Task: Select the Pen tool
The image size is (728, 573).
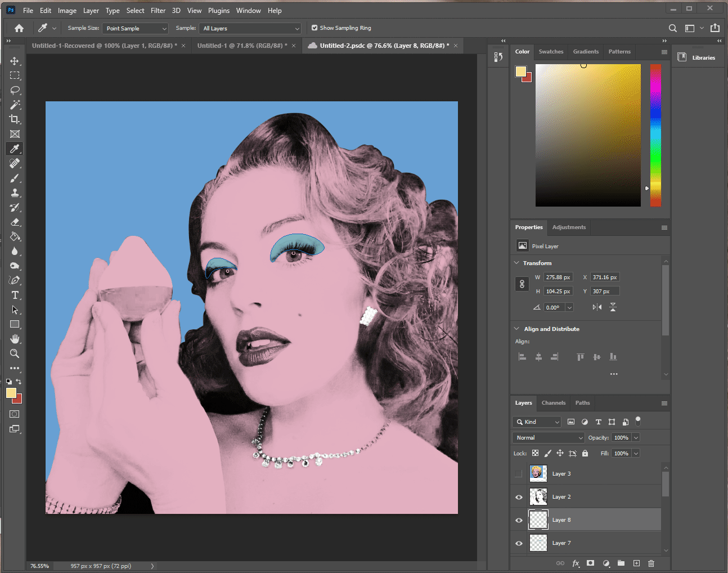Action: click(15, 280)
